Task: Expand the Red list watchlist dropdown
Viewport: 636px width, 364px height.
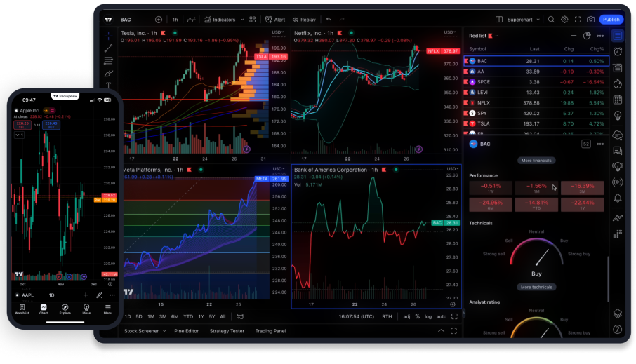Action: pos(497,36)
